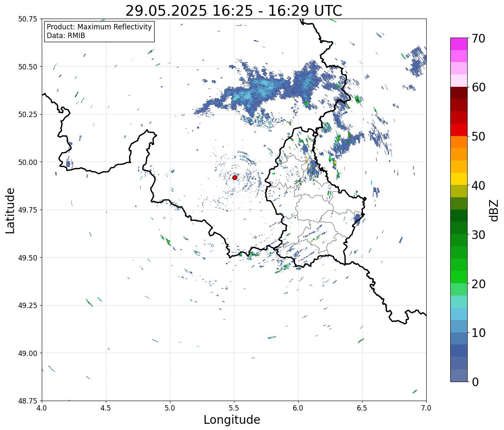Image resolution: width=504 pixels, height=430 pixels.
Task: Click latitude tick label 50.25
Action: point(27,115)
